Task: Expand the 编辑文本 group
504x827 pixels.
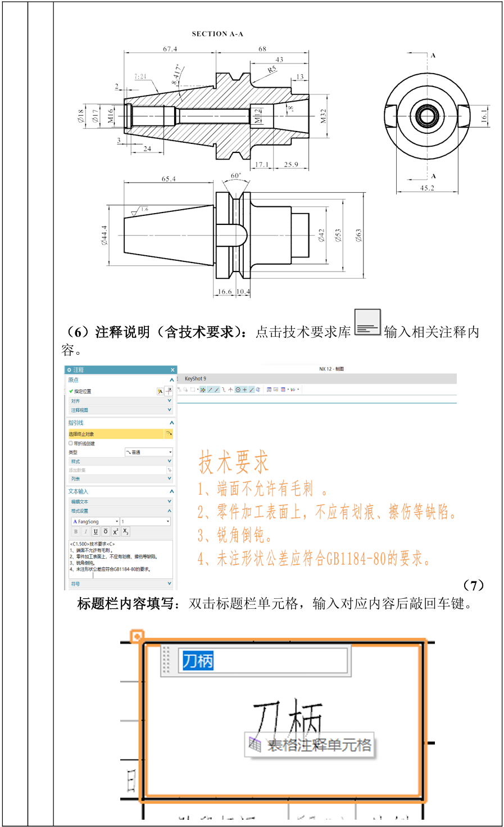Action: 120,501
